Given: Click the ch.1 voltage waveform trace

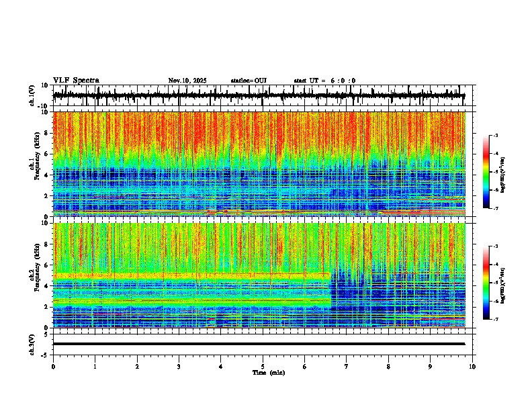Looking at the screenshot, I should click(x=259, y=95).
